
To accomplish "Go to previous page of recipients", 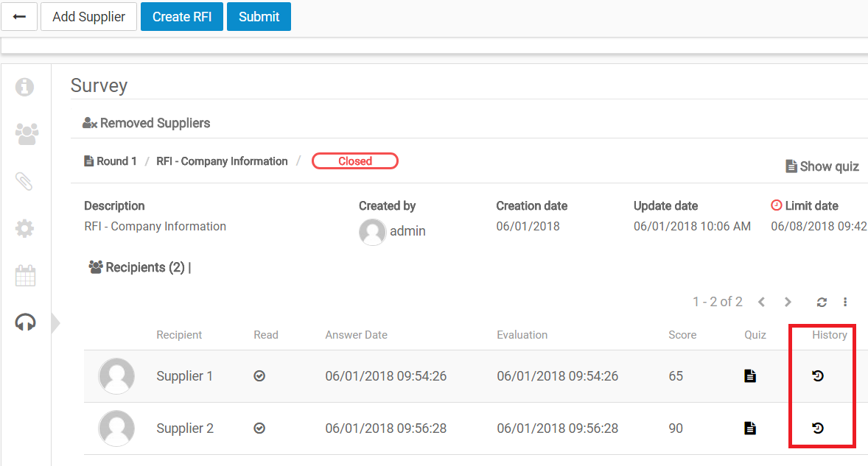I will point(762,302).
